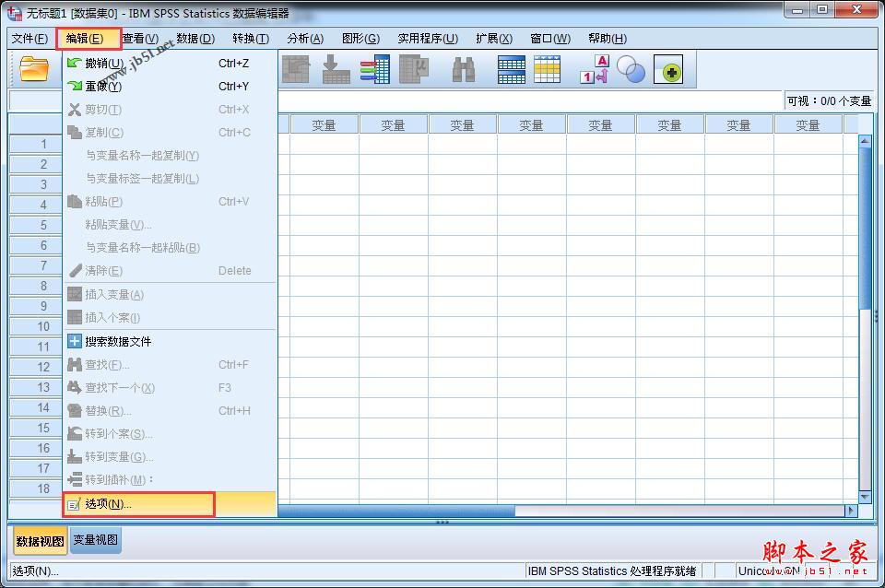Open the 数据(D) menu
The image size is (885, 588).
195,39
